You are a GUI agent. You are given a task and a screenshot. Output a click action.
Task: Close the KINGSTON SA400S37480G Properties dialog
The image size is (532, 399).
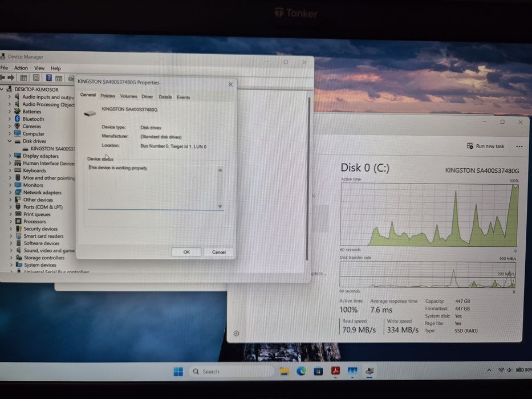click(230, 84)
